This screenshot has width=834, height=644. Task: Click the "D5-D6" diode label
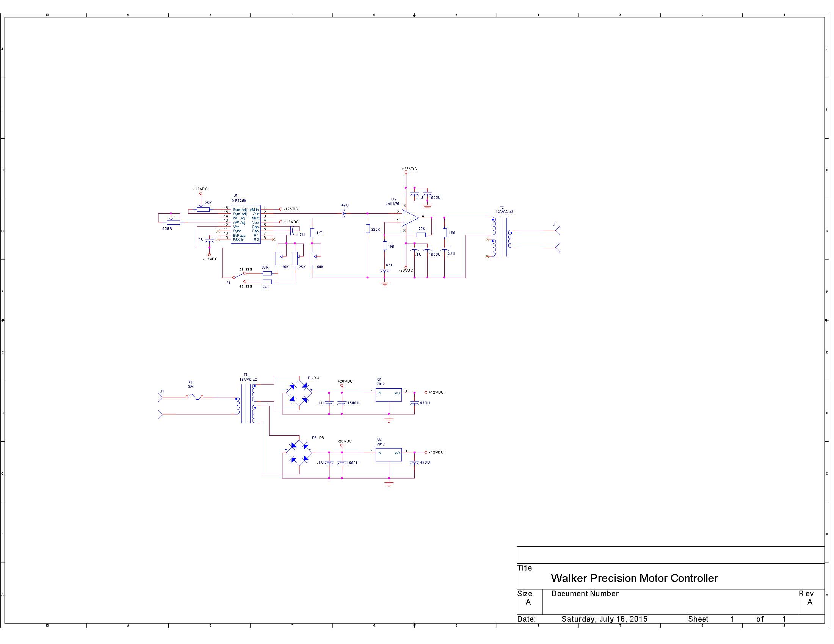click(x=318, y=438)
